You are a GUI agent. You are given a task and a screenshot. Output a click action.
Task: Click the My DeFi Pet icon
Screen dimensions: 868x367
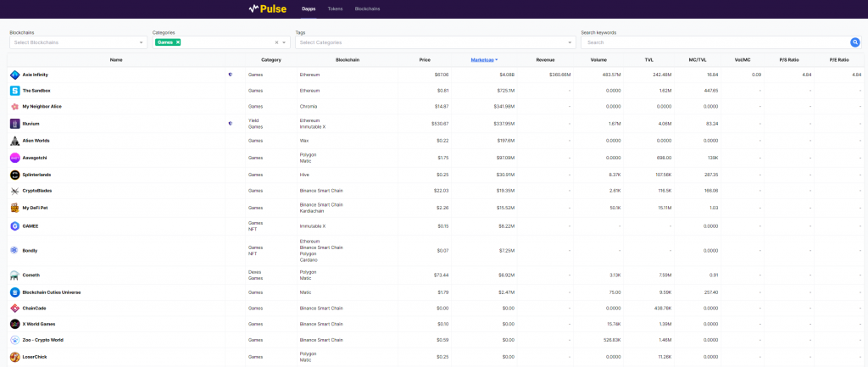(15, 209)
